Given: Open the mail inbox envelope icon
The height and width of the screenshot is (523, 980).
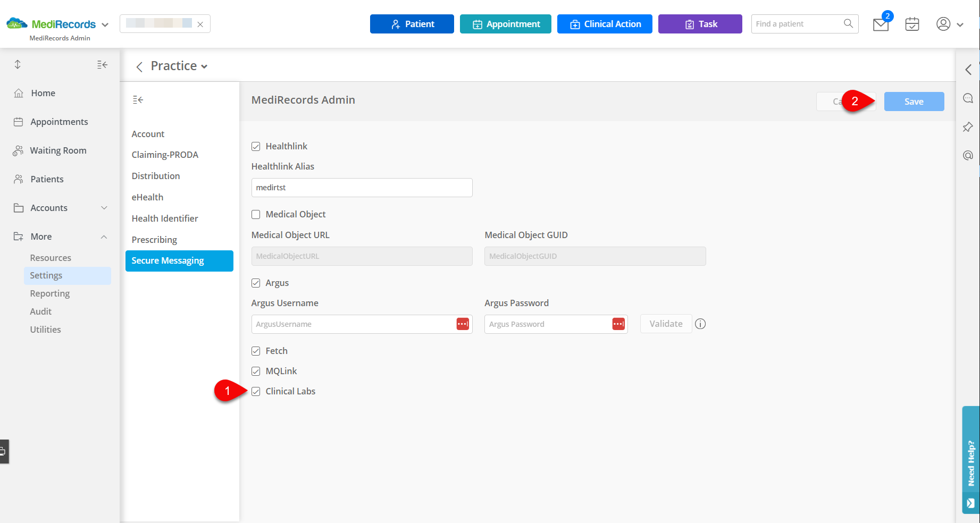Looking at the screenshot, I should coord(881,24).
